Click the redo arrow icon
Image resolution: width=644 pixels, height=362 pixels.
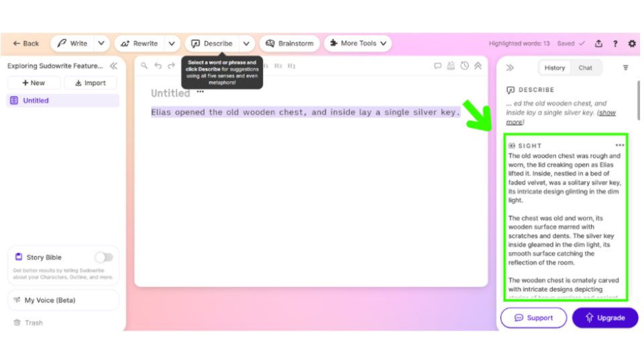[x=171, y=66]
